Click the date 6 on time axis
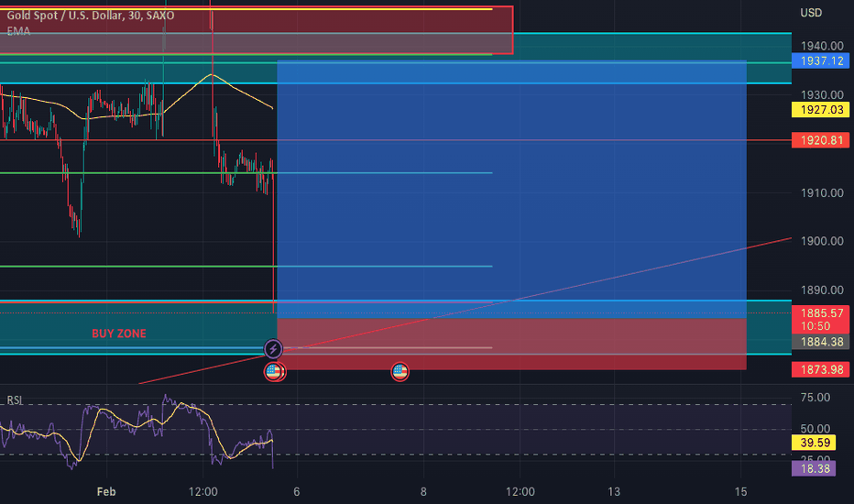Screen dimensions: 854x504 [296, 491]
